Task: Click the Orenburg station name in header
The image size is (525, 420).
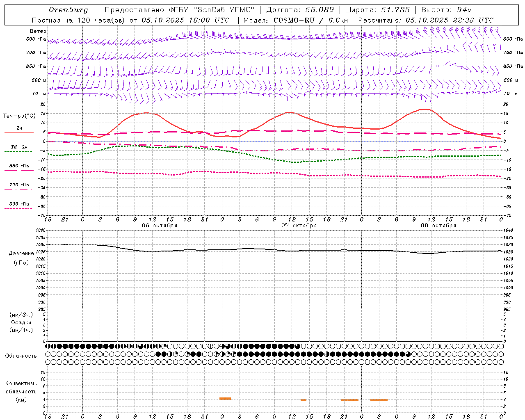Action: [68, 9]
